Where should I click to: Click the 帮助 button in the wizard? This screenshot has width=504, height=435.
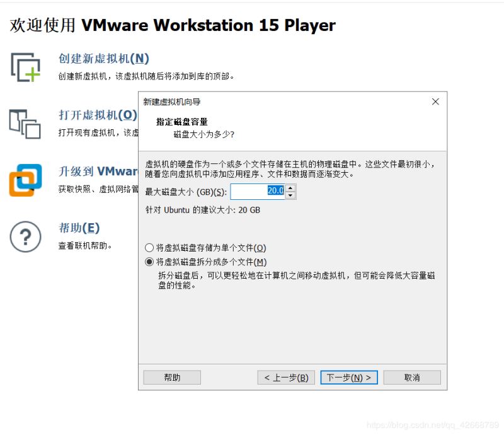click(x=171, y=377)
